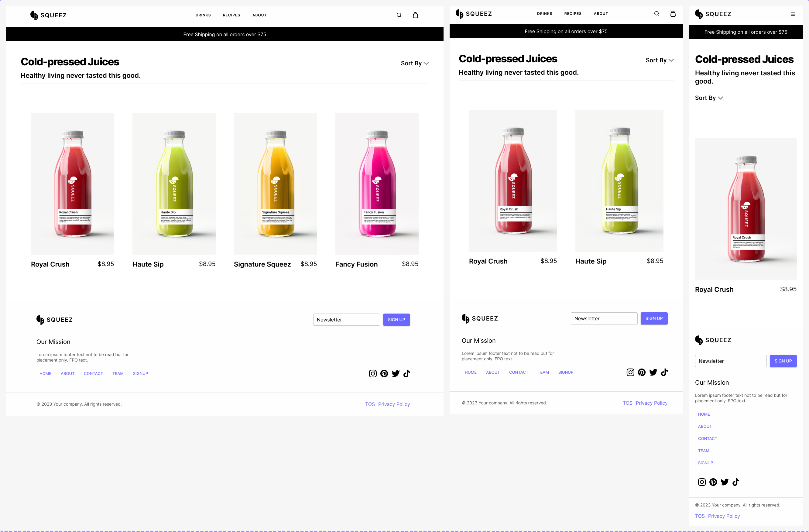
Task: Click the Twitter icon in the mobile footer
Action: click(724, 482)
